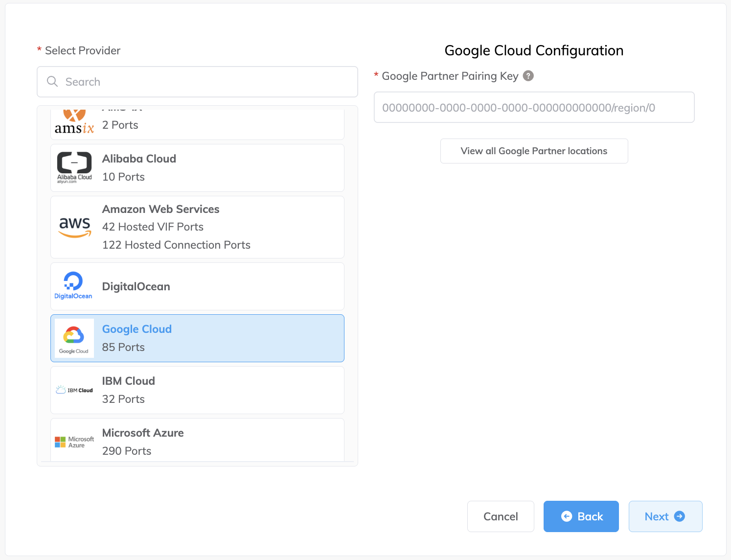Select the Google Cloud provider name
This screenshot has width=731, height=560.
[137, 329]
